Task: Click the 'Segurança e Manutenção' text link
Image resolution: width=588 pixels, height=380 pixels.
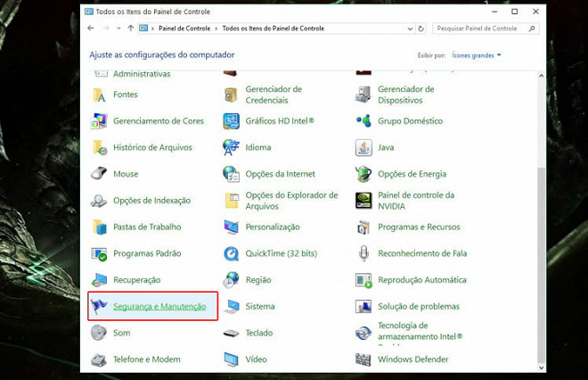Action: point(159,306)
